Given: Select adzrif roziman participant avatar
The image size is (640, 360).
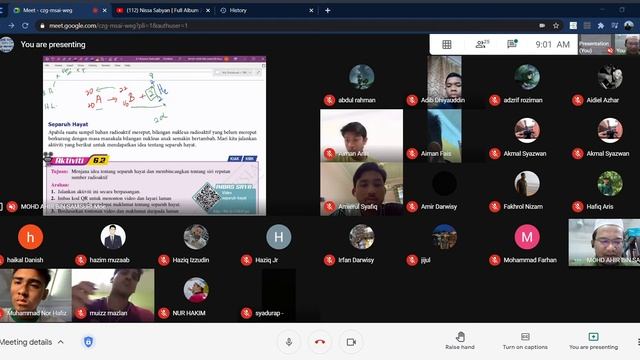Looking at the screenshot, I should [x=527, y=77].
